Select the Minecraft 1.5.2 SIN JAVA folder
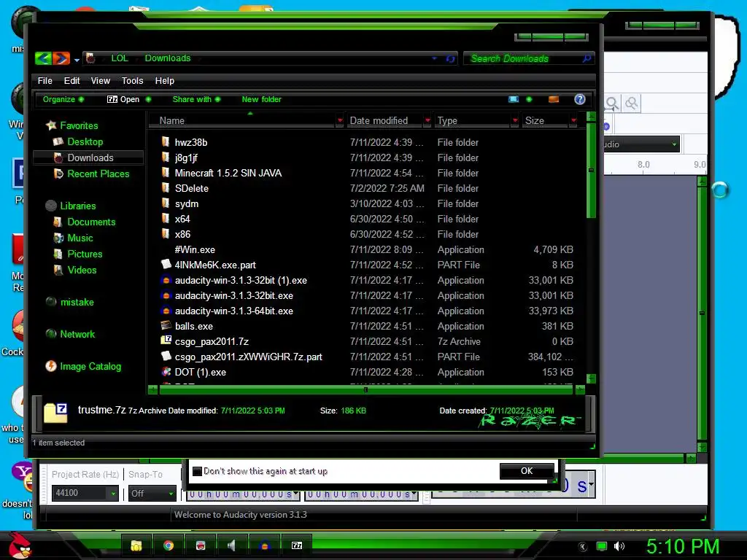This screenshot has width=747, height=560. click(x=228, y=174)
